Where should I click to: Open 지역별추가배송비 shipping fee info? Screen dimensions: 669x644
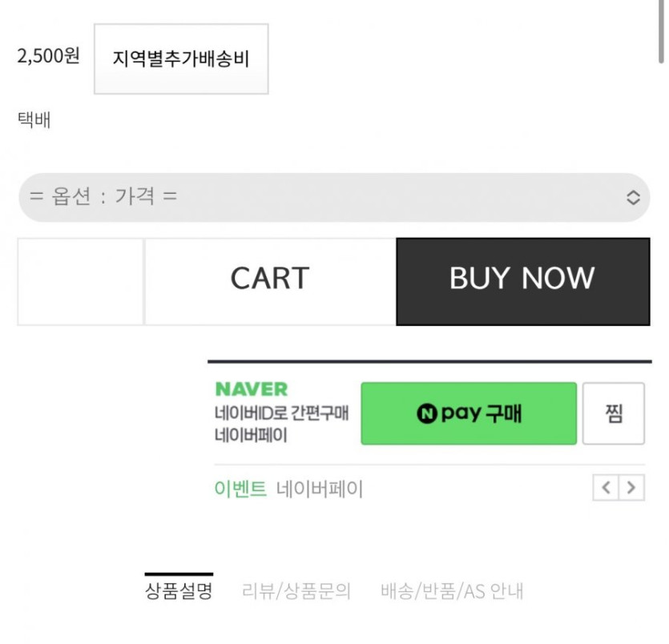[181, 59]
